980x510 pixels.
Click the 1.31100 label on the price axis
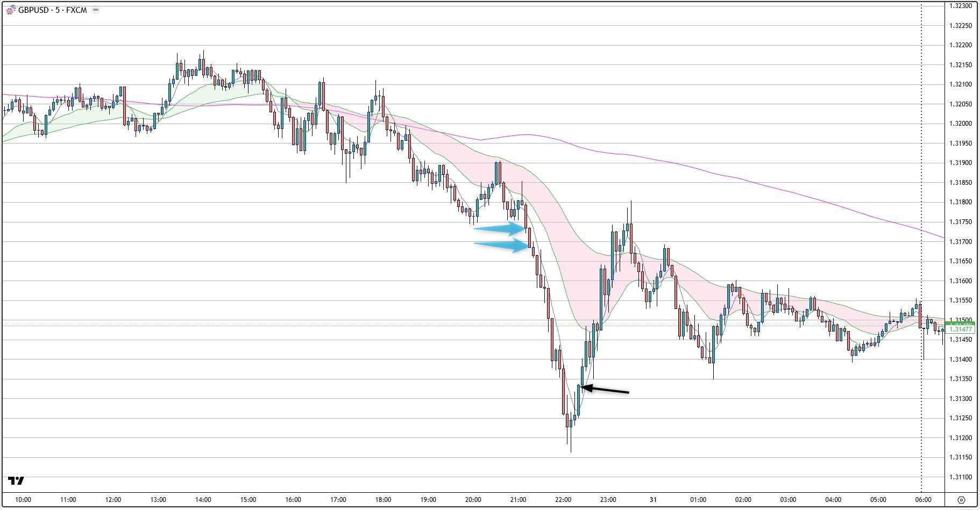click(961, 477)
